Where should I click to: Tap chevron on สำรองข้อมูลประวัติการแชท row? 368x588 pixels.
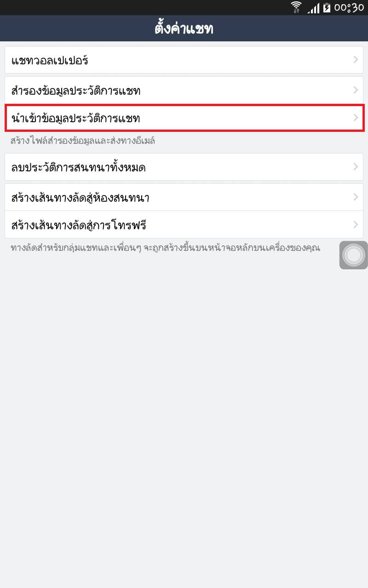pyautogui.click(x=356, y=90)
